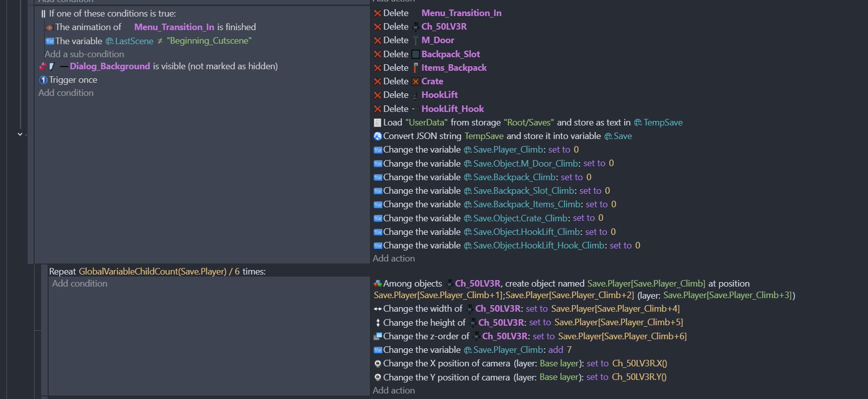Click the Load from storage action icon
This screenshot has height=399, width=868.
click(378, 122)
